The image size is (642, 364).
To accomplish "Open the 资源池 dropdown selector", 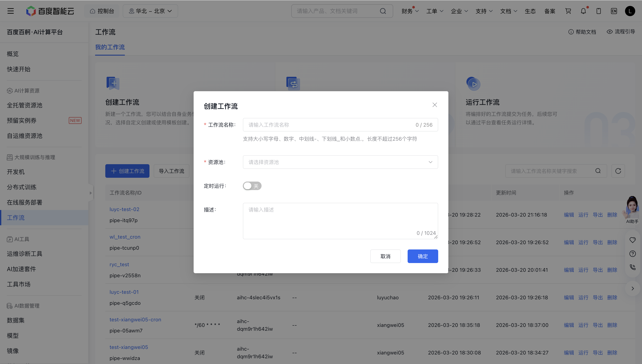I will 340,162.
